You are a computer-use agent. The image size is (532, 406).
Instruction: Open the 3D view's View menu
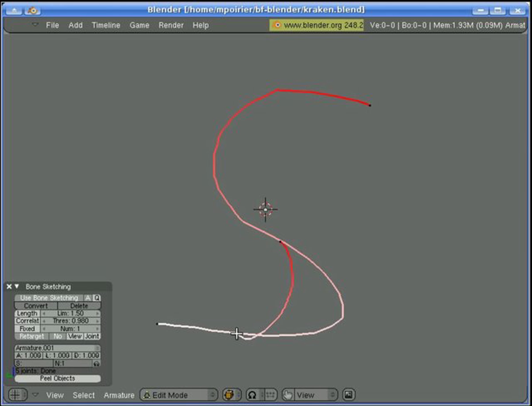[x=55, y=395]
